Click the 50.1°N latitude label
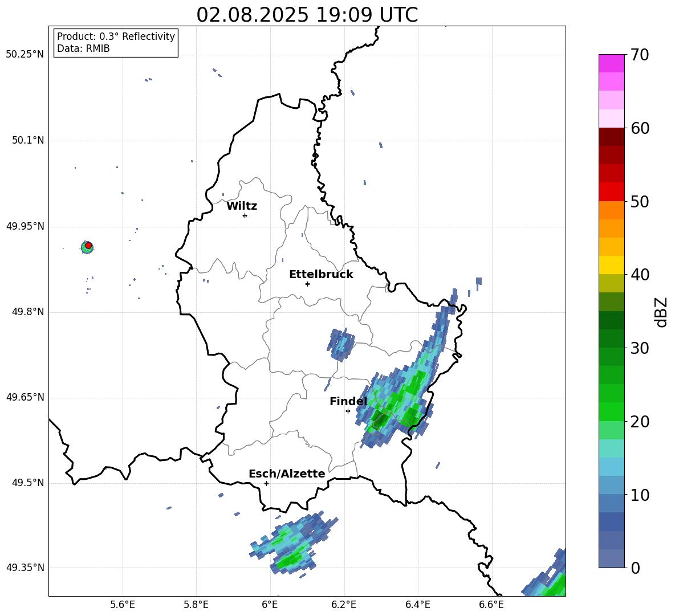Screen dimensions: 675x616 tap(28, 141)
